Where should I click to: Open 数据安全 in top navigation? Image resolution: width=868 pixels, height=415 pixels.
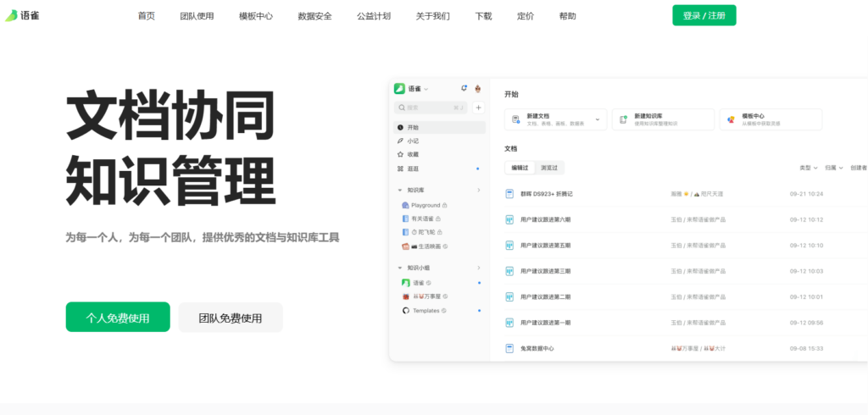click(315, 16)
